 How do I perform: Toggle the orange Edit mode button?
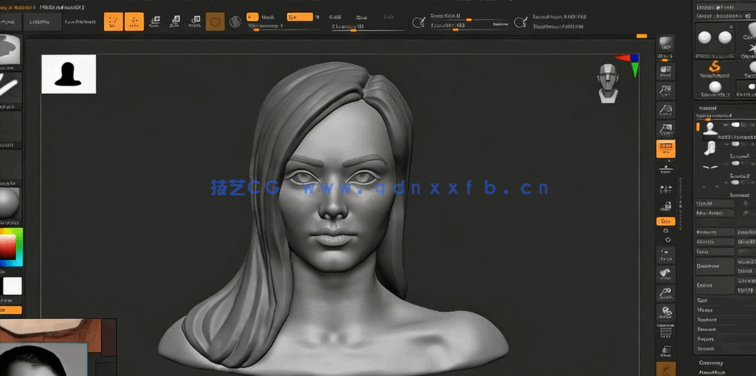pos(113,22)
